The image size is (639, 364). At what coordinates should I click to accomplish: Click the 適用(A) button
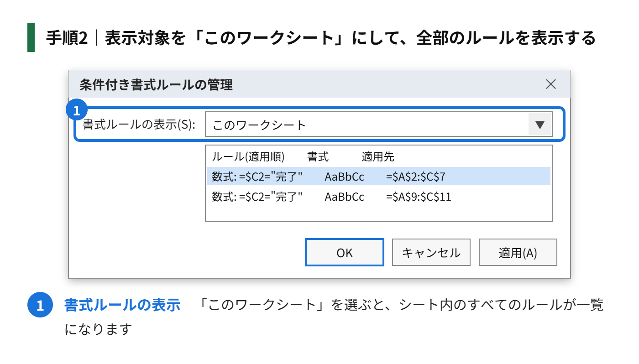point(518,252)
